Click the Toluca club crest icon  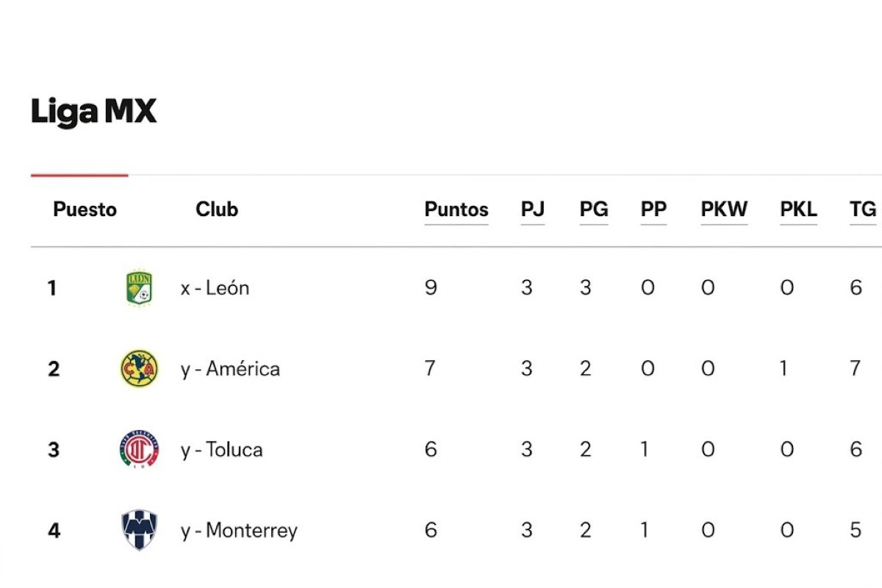139,449
